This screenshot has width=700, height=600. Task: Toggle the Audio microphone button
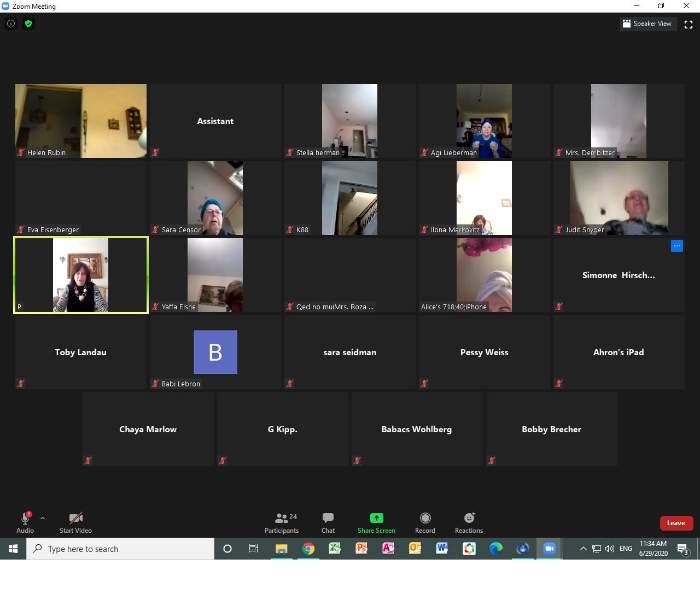pos(25,522)
